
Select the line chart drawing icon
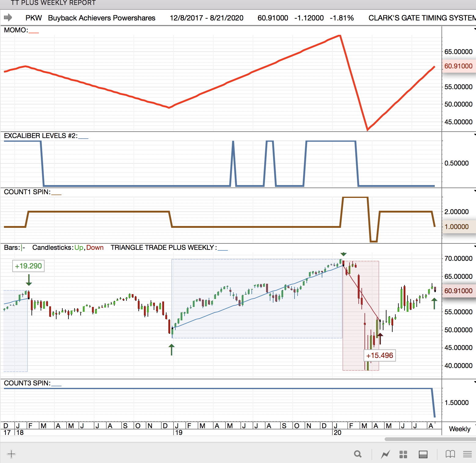tap(386, 454)
